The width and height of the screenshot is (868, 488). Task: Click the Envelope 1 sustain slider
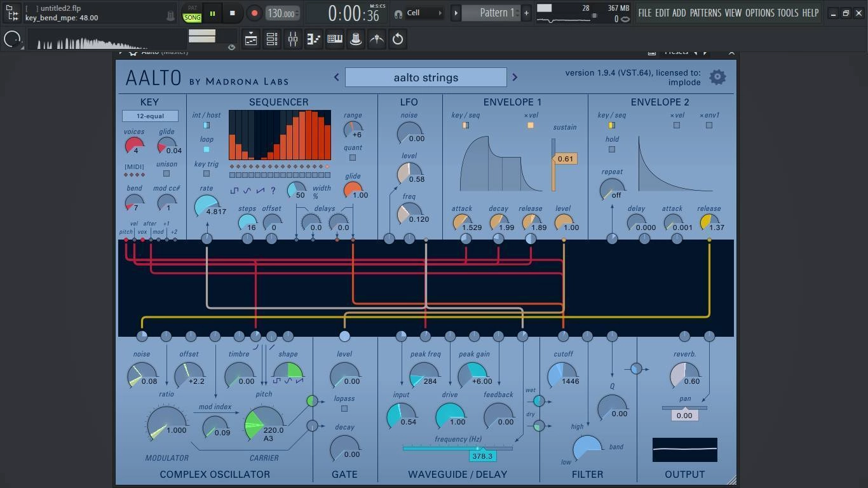pos(553,165)
